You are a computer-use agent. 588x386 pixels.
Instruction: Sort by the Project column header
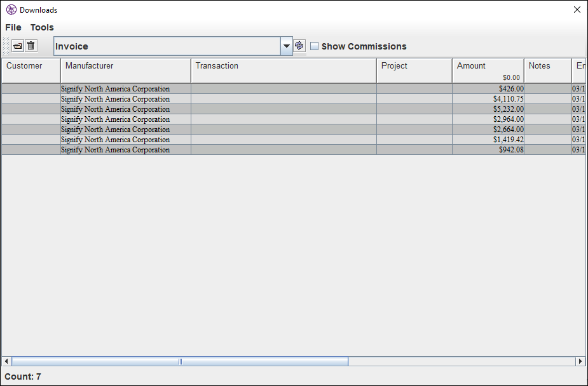pyautogui.click(x=414, y=70)
